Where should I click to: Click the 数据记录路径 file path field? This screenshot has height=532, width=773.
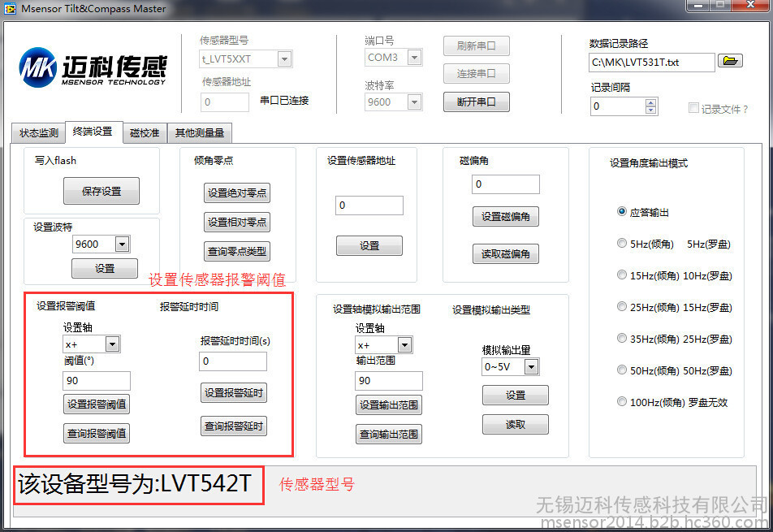tap(652, 62)
